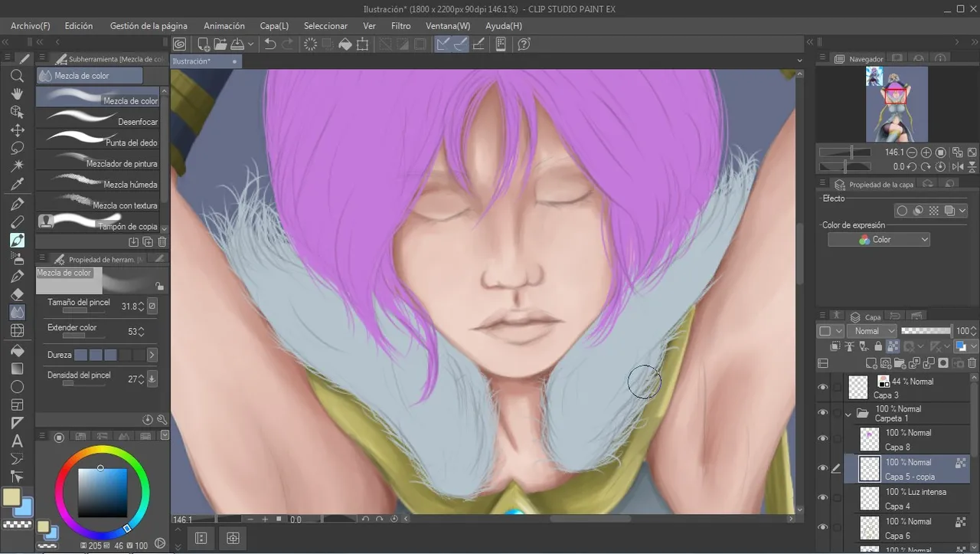
Task: Select the Move layer tool
Action: point(17,130)
